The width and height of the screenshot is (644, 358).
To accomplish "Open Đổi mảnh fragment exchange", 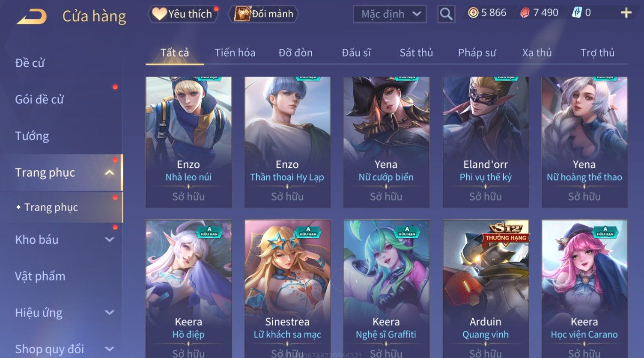I will [x=264, y=14].
